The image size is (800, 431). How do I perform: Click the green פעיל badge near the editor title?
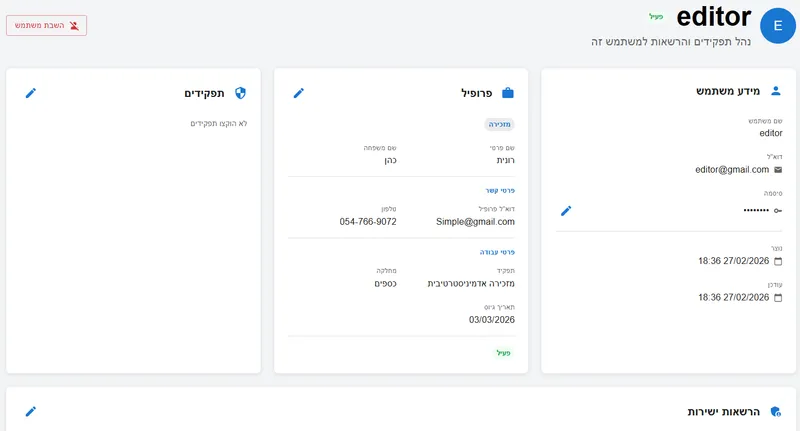tap(656, 17)
